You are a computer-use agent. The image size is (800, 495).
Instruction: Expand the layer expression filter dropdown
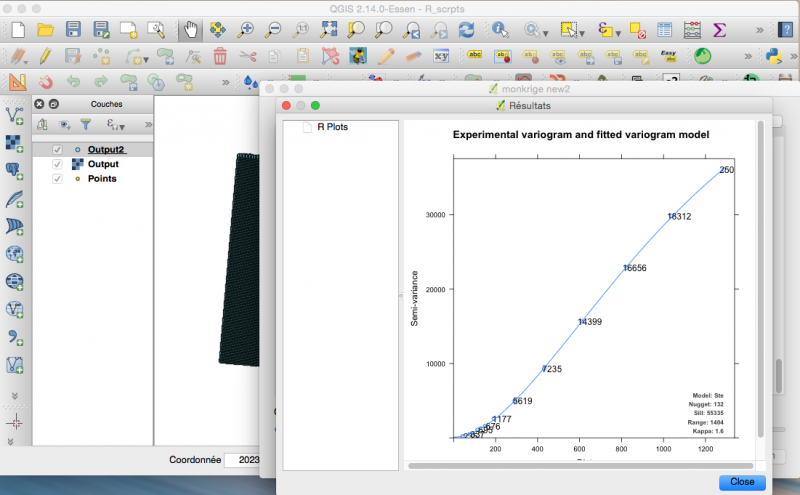(x=120, y=126)
